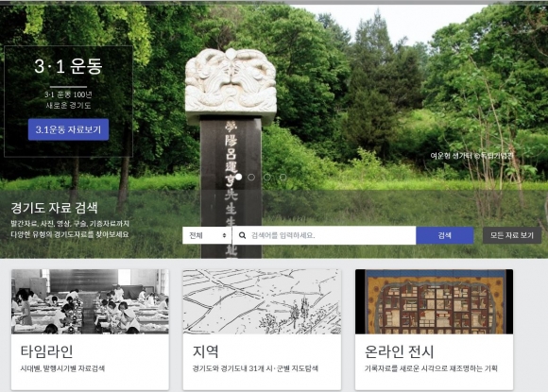Open 모든 자료 보기 button
Viewport: 548px width, 392px height.
tap(512, 235)
